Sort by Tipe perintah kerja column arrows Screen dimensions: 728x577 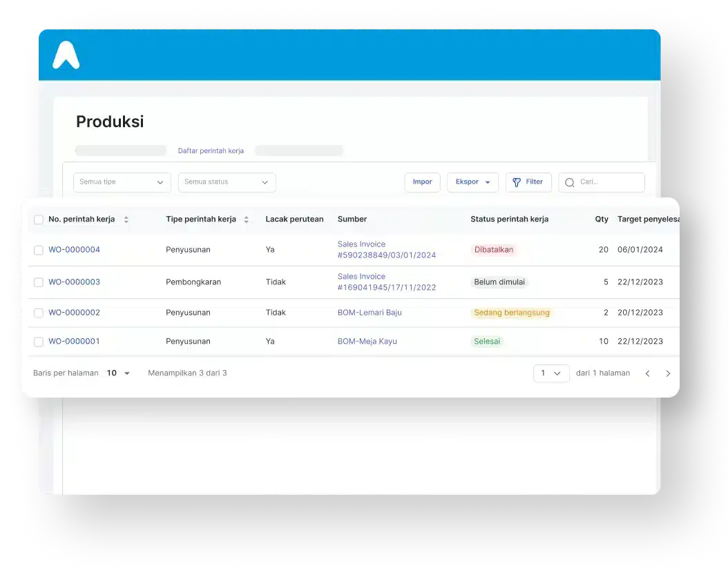[246, 219]
